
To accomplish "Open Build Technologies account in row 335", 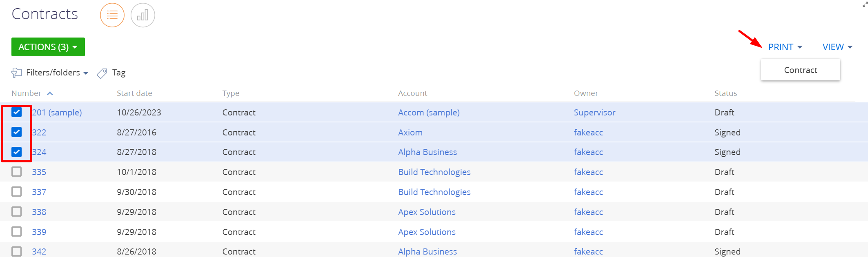I will point(434,172).
